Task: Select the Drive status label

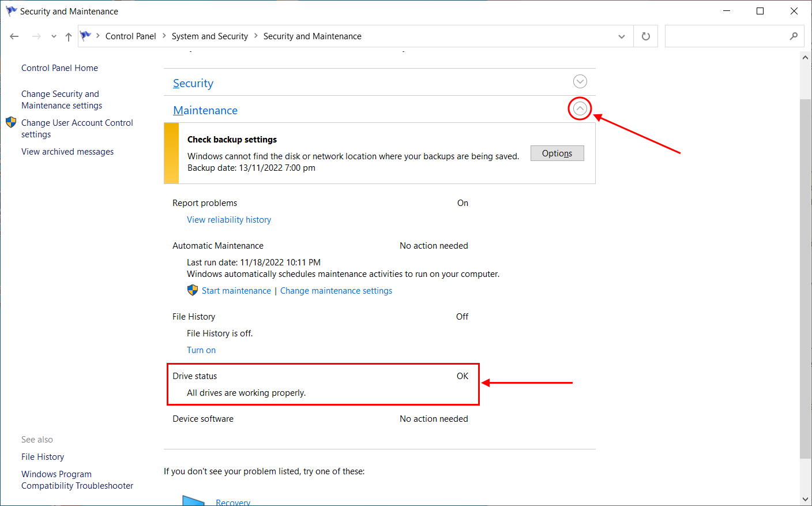Action: coord(195,376)
